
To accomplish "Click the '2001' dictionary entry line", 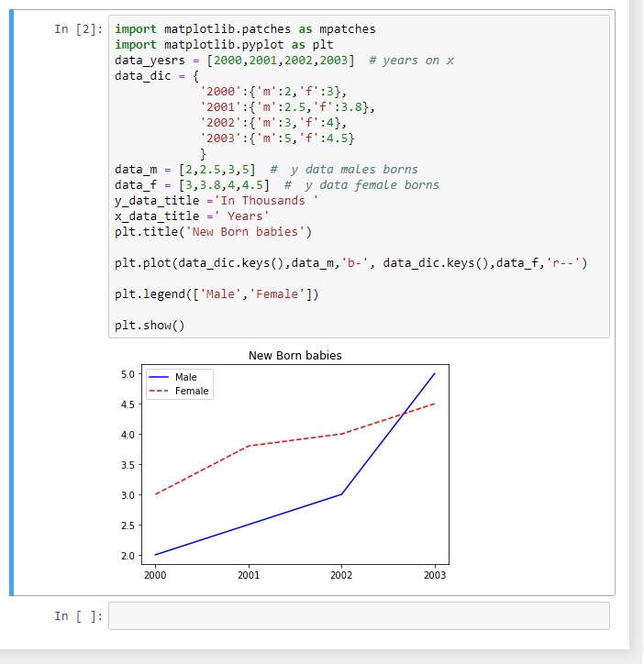I will pos(287,107).
